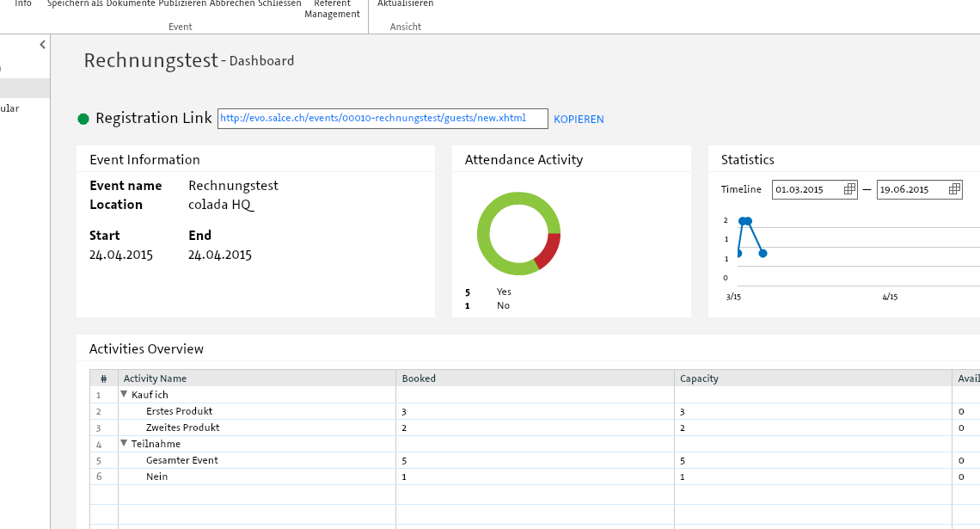Click the timeline end date field 19.06.2015
The image size is (980, 529).
point(919,189)
